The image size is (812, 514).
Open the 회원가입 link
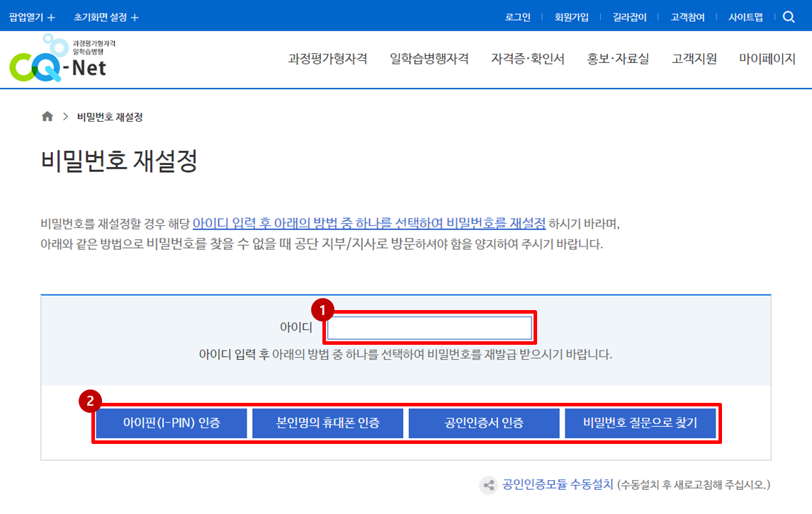(x=572, y=17)
